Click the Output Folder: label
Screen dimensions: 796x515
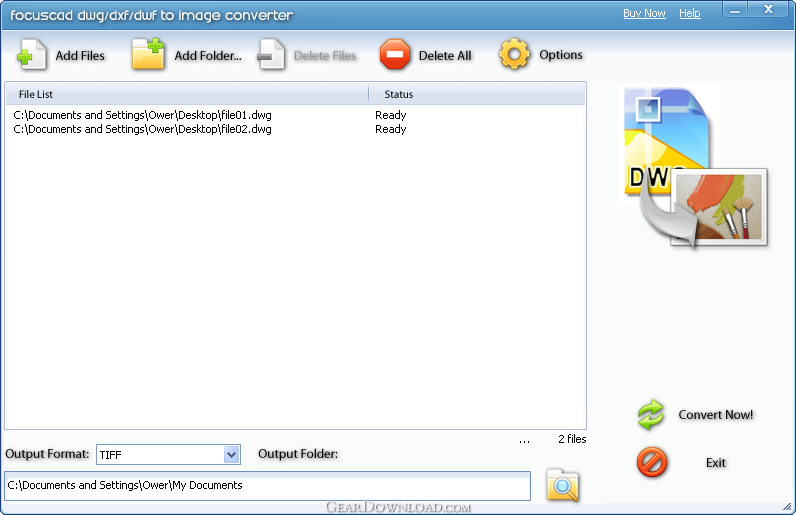pyautogui.click(x=298, y=454)
